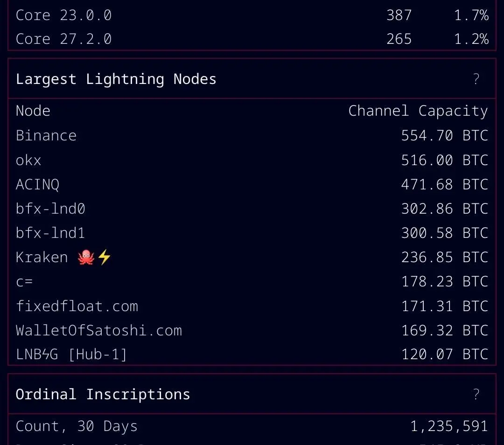Image resolution: width=504 pixels, height=445 pixels.
Task: Click the Ordinal Inscriptions help icon
Action: tap(476, 395)
